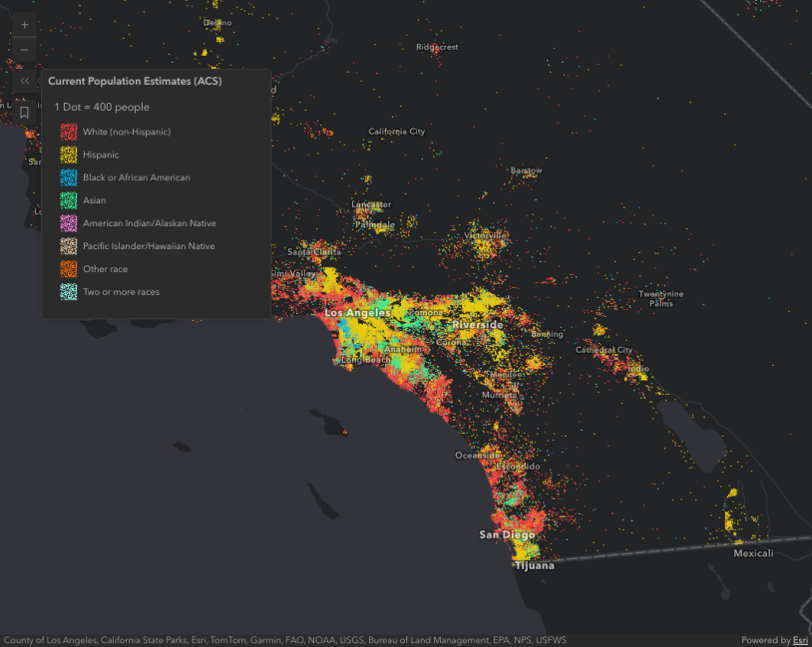Open the Bookmarks panel

(23, 112)
